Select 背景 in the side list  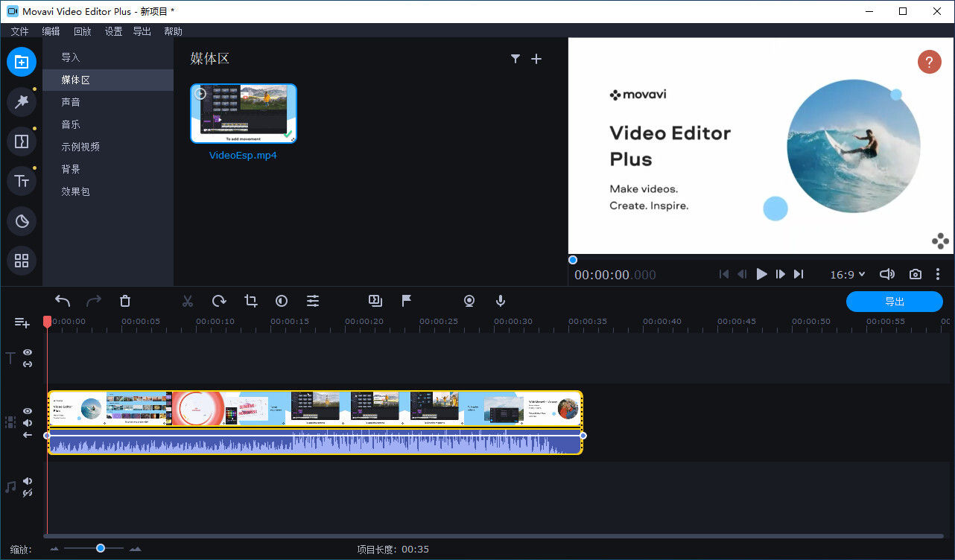pyautogui.click(x=108, y=169)
